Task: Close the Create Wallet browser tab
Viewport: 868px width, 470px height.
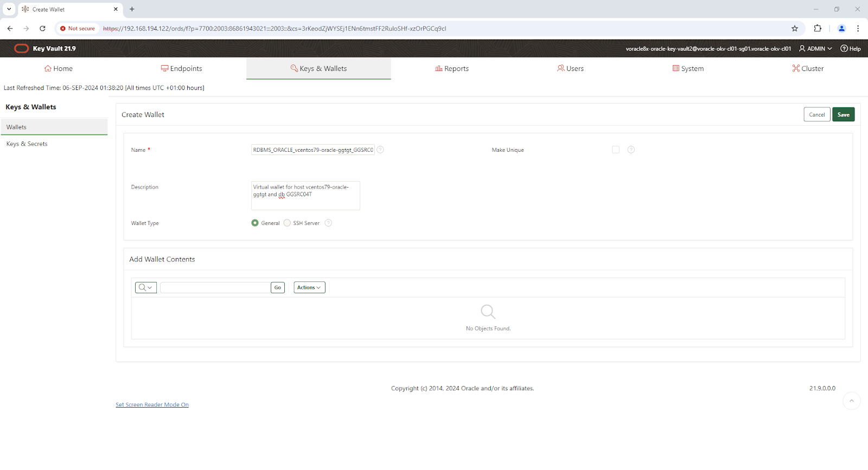Action: click(x=116, y=9)
